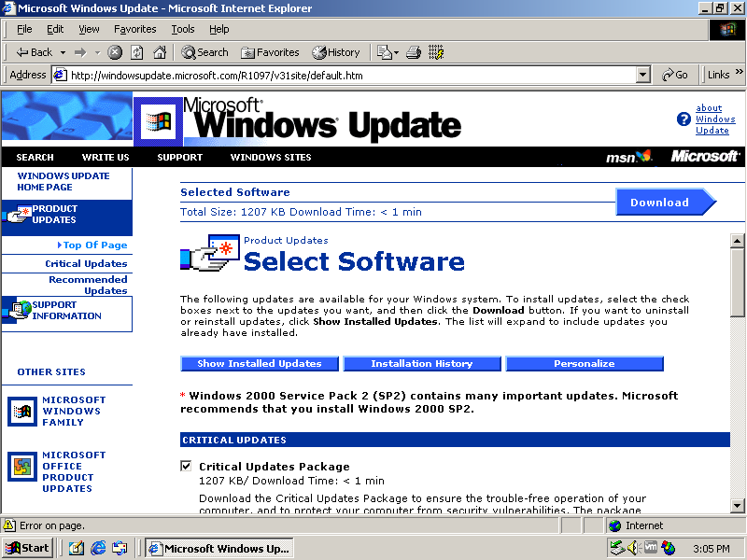Click the Support Information sidebar icon
The image size is (747, 560).
pyautogui.click(x=17, y=311)
